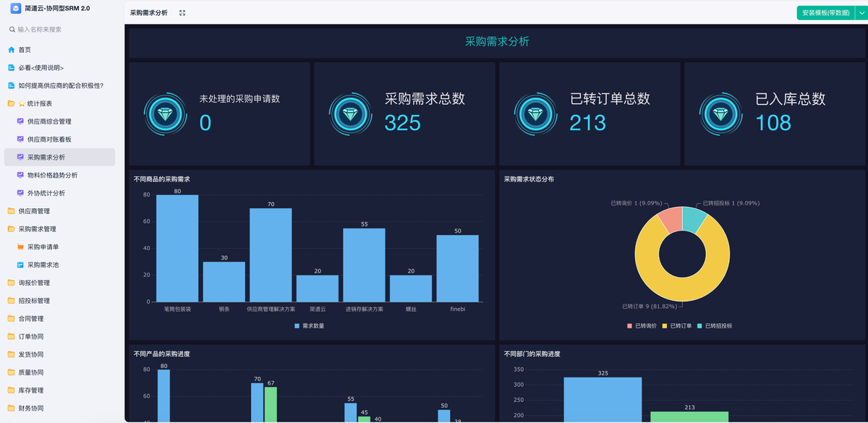Click the 供应商管理解决方案 bar valued 70

pos(271,255)
